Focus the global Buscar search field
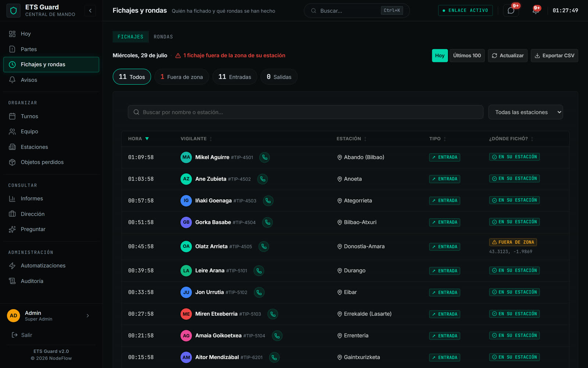The height and width of the screenshot is (368, 588). 356,11
